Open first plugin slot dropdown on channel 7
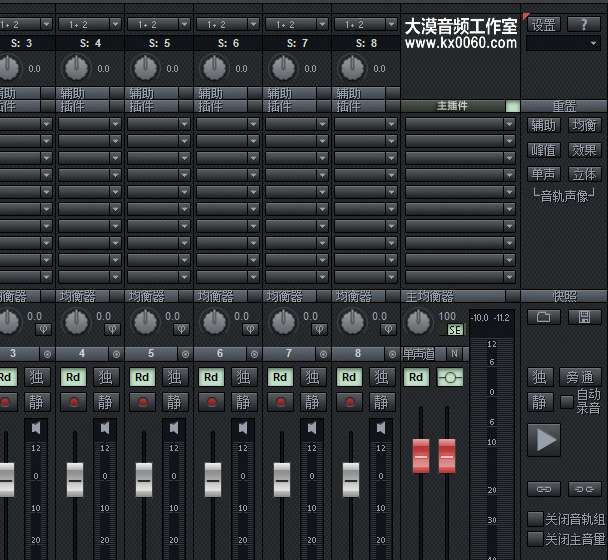This screenshot has width=608, height=560. pyautogui.click(x=322, y=124)
